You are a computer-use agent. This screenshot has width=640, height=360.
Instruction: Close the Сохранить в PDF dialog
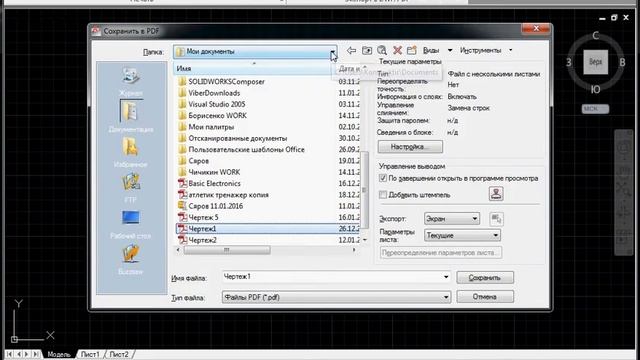pyautogui.click(x=536, y=28)
